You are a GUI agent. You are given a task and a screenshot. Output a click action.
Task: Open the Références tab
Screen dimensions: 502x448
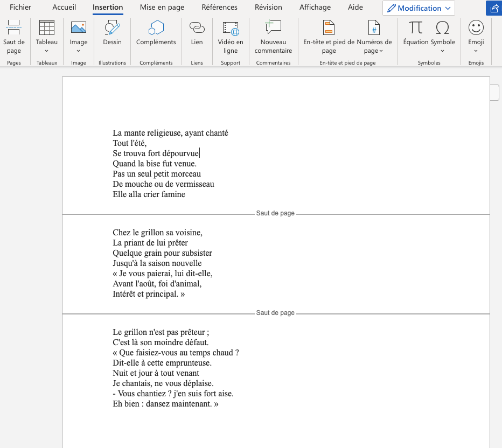pos(220,8)
